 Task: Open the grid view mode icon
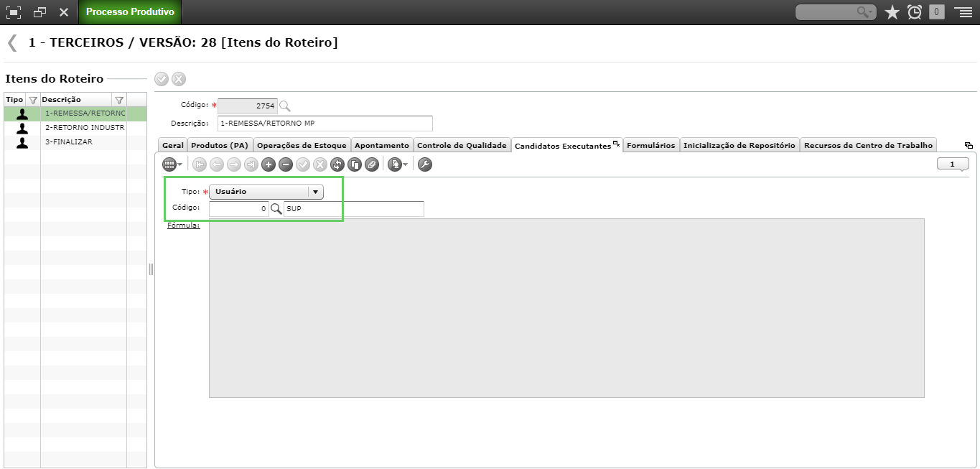pyautogui.click(x=169, y=164)
